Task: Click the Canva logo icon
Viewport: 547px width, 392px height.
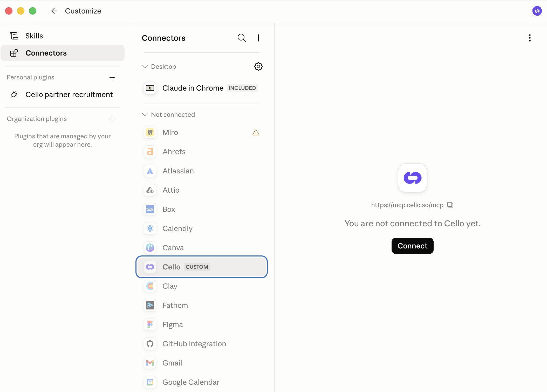Action: click(150, 248)
